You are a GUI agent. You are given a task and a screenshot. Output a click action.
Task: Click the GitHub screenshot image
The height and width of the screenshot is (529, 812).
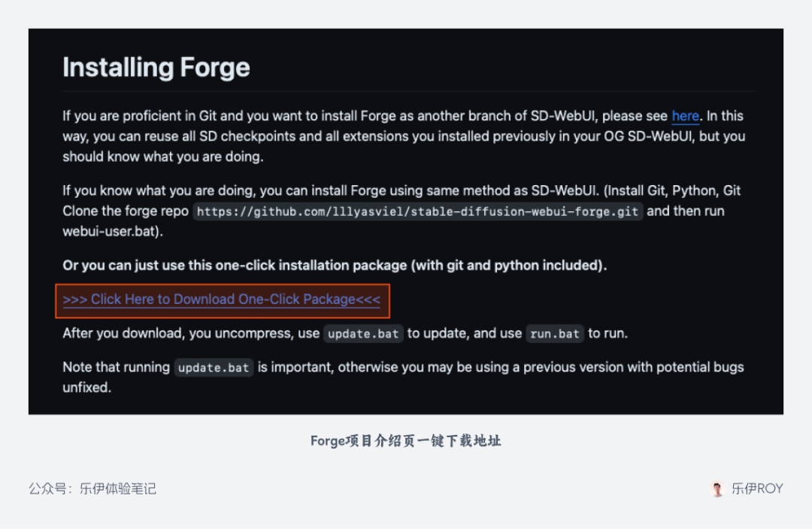tap(405, 221)
